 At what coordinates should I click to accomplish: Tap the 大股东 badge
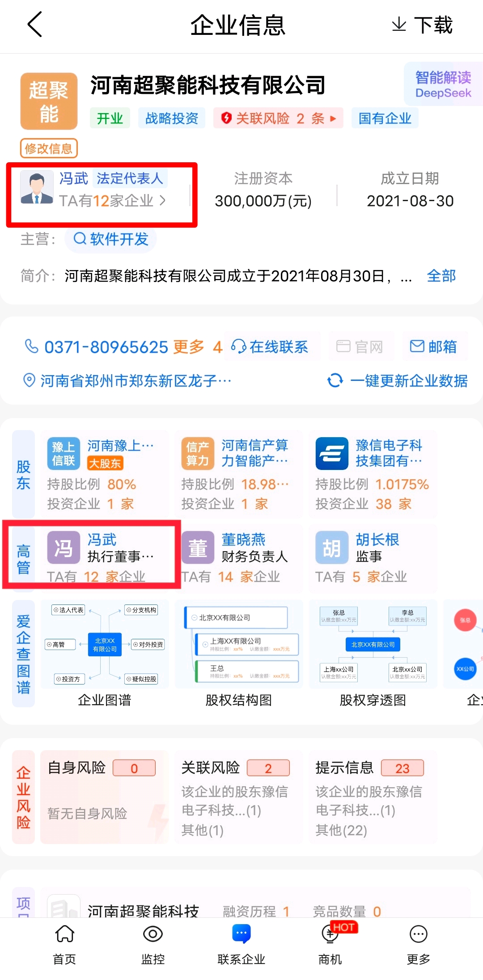tap(105, 463)
